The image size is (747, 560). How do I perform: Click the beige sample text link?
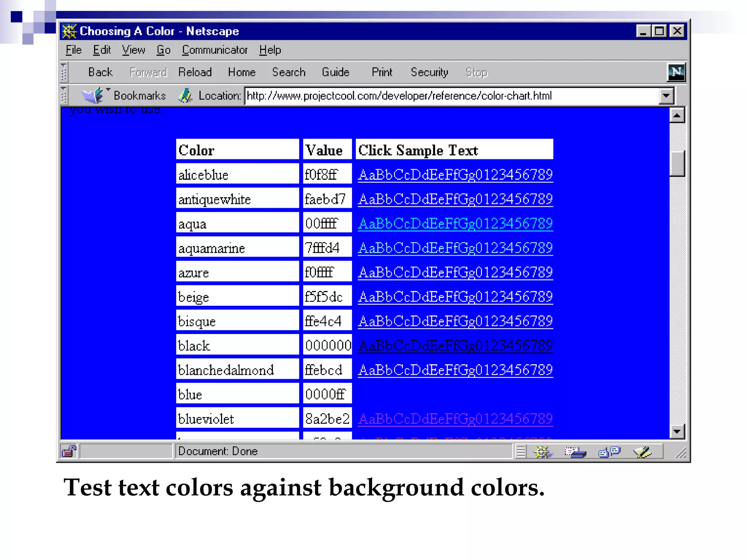(455, 297)
